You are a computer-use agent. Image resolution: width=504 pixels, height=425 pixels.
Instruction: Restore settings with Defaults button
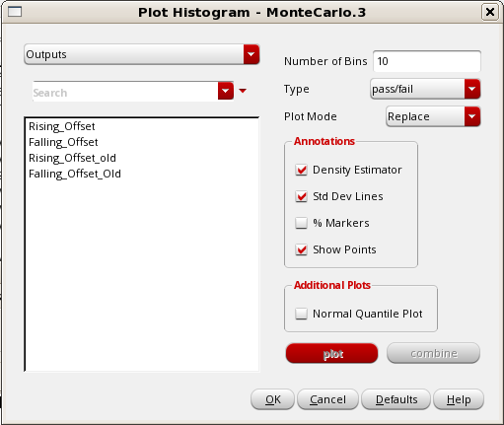[x=396, y=399]
